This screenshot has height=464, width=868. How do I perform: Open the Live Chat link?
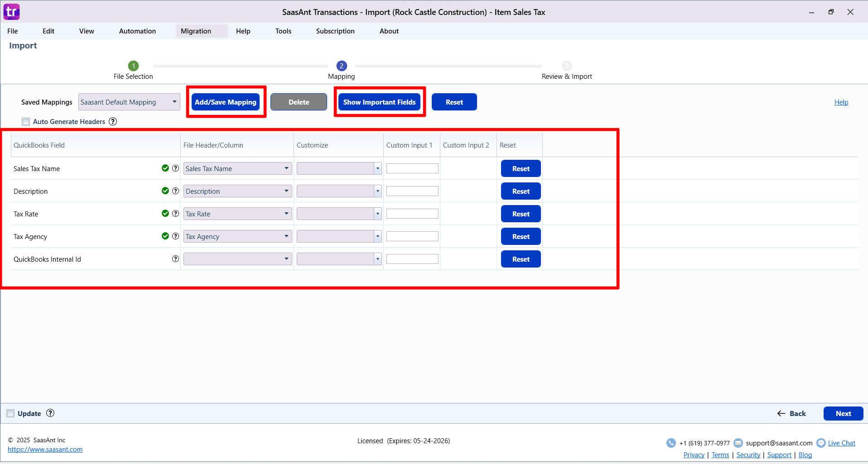842,443
